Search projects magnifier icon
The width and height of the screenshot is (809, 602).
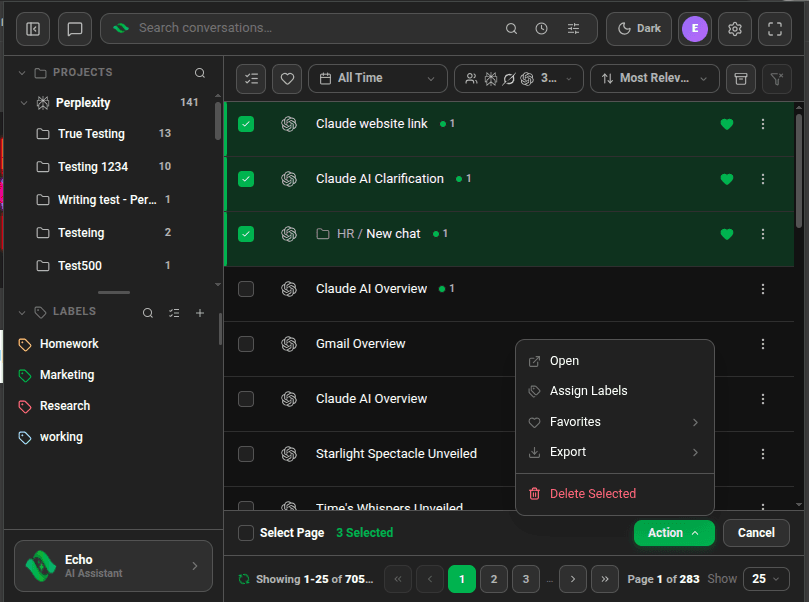tap(200, 73)
